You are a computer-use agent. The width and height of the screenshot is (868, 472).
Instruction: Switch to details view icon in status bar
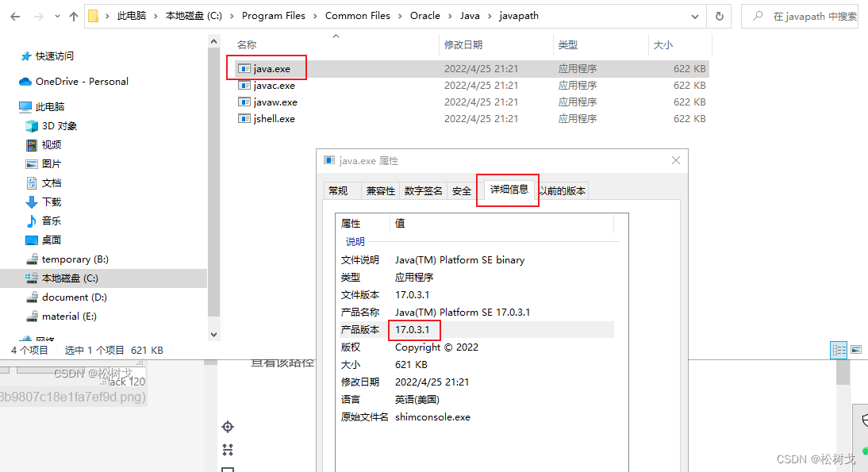click(x=839, y=350)
